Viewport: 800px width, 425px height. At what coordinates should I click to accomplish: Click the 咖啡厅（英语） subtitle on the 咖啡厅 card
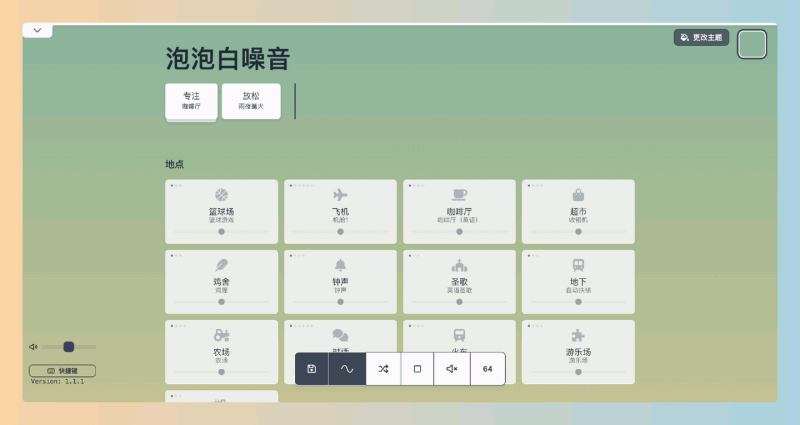(458, 220)
